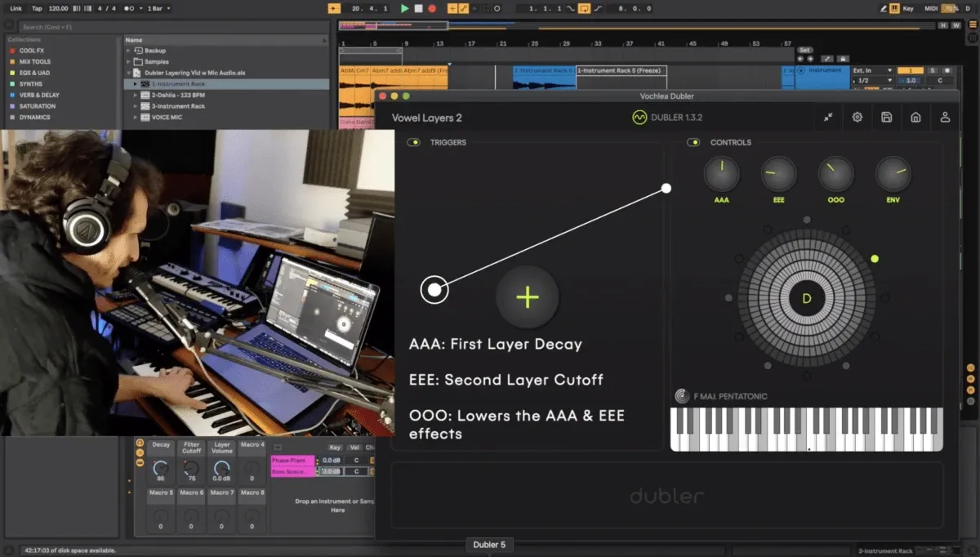Screen dimensions: 980x557
Task: Expand VOICE MIC track in browser
Action: coord(136,117)
